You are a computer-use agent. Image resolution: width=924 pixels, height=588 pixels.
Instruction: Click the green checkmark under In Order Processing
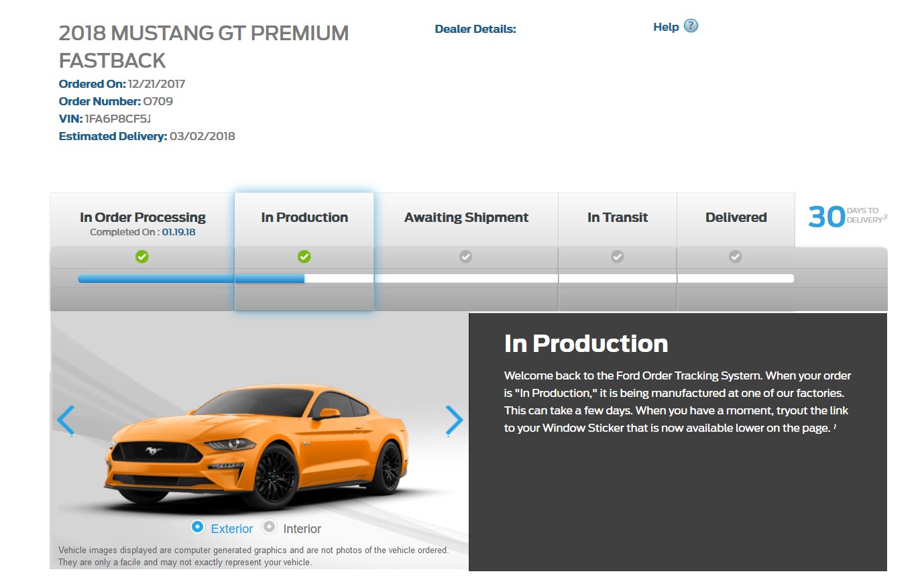pos(142,257)
